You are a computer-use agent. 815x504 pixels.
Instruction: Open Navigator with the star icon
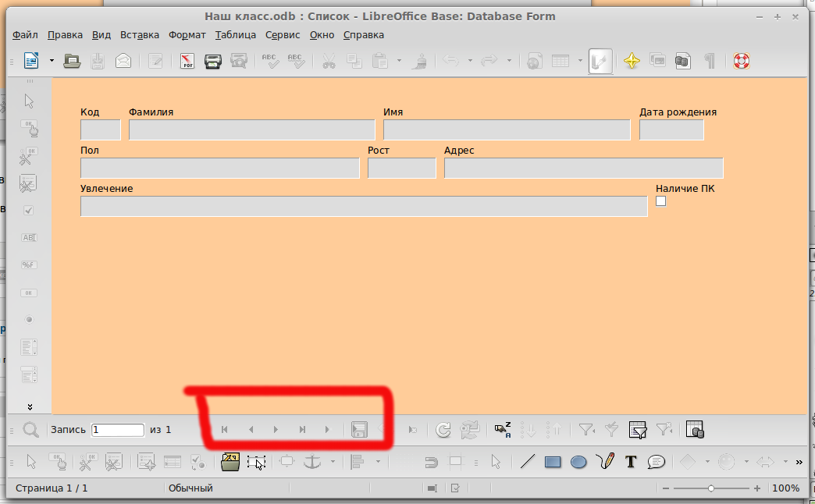[632, 61]
